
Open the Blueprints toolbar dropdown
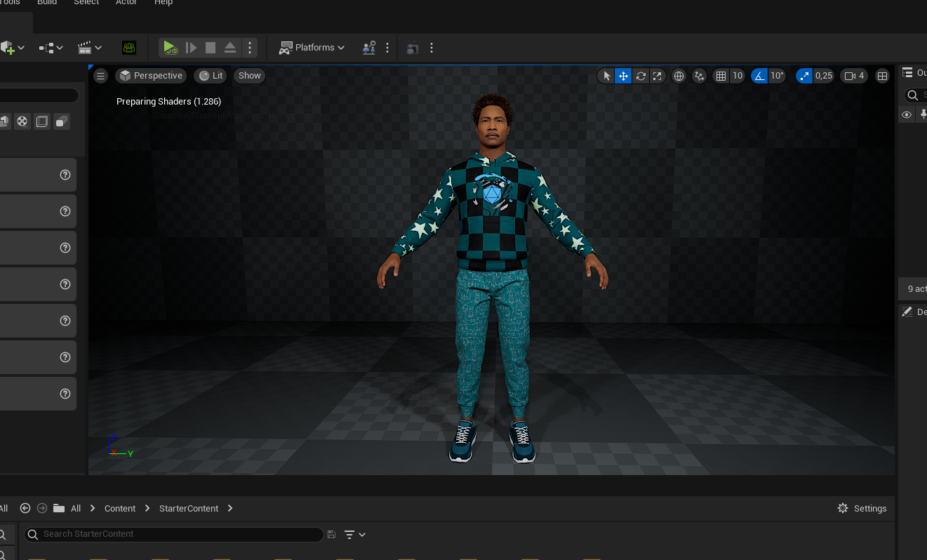[51, 48]
